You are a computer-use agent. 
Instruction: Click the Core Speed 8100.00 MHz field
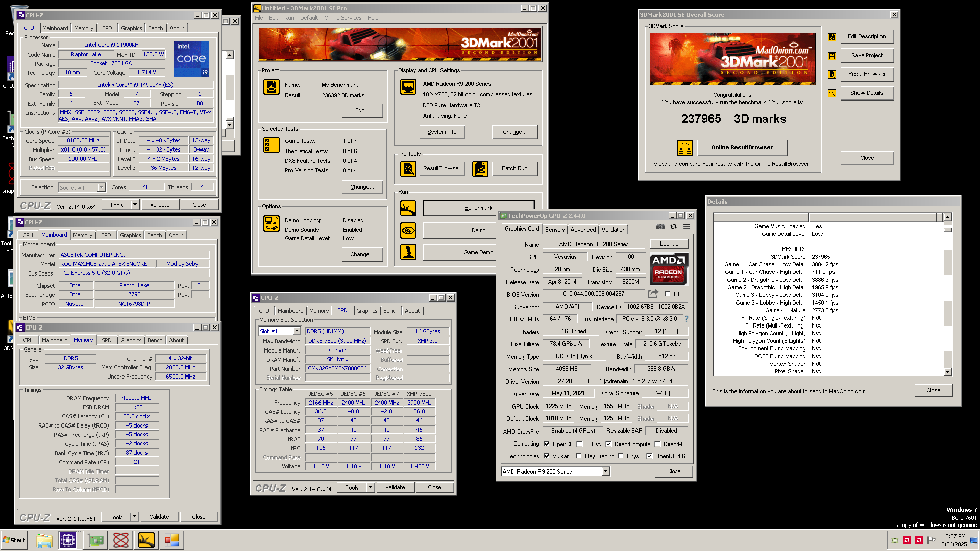tap(83, 140)
